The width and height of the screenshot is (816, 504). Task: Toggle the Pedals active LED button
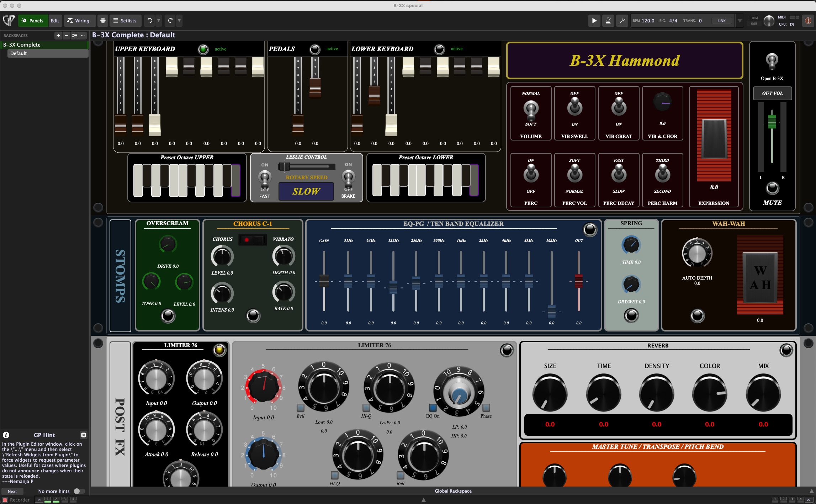pos(315,49)
